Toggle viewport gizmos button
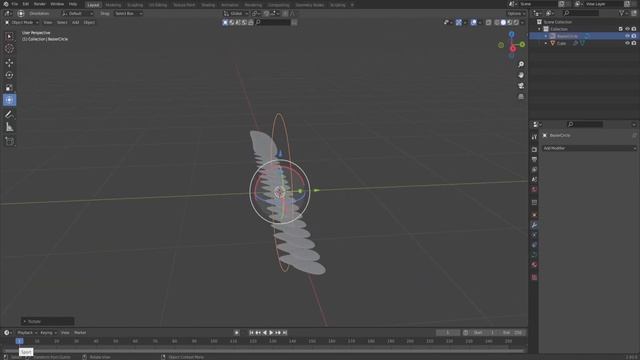This screenshot has width=640, height=360. point(459,22)
